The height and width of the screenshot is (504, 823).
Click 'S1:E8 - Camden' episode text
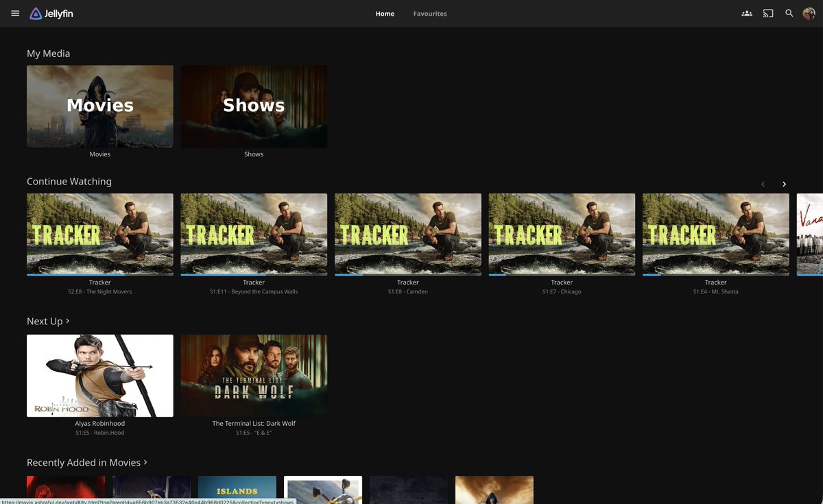click(408, 291)
